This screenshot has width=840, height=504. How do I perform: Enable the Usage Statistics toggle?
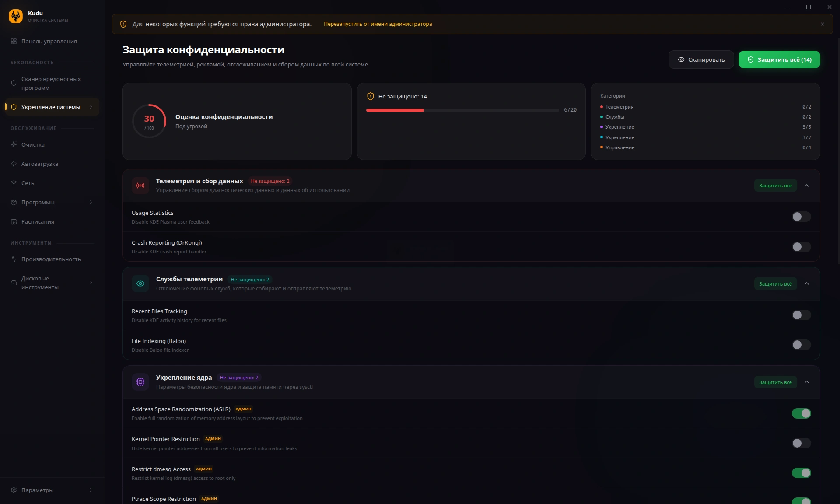[x=801, y=217]
